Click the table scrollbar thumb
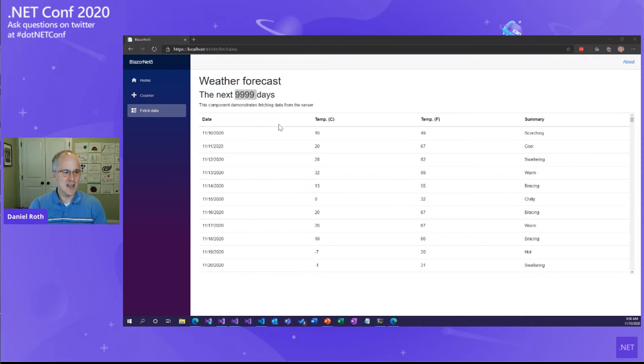 tap(632, 120)
